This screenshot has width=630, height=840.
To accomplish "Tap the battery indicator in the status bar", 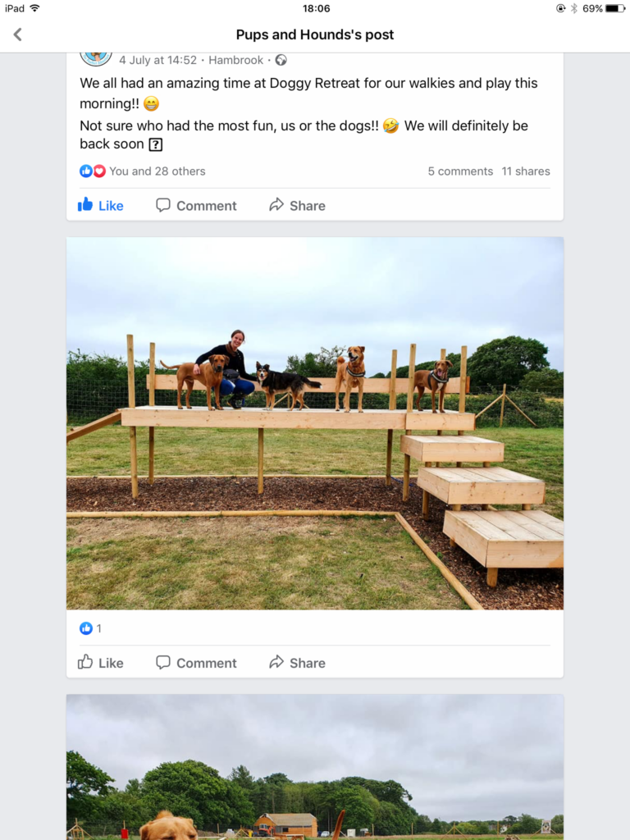I will 615,8.
